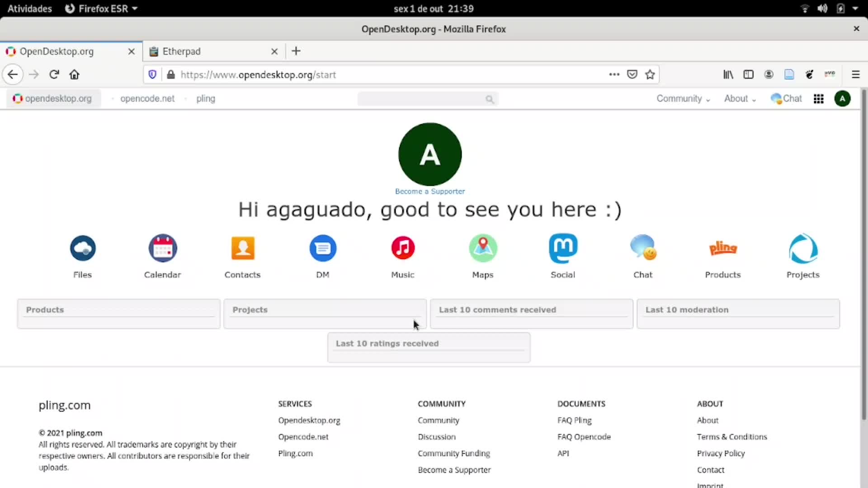The height and width of the screenshot is (488, 868).
Task: Go to the Firefox home page
Action: [75, 75]
